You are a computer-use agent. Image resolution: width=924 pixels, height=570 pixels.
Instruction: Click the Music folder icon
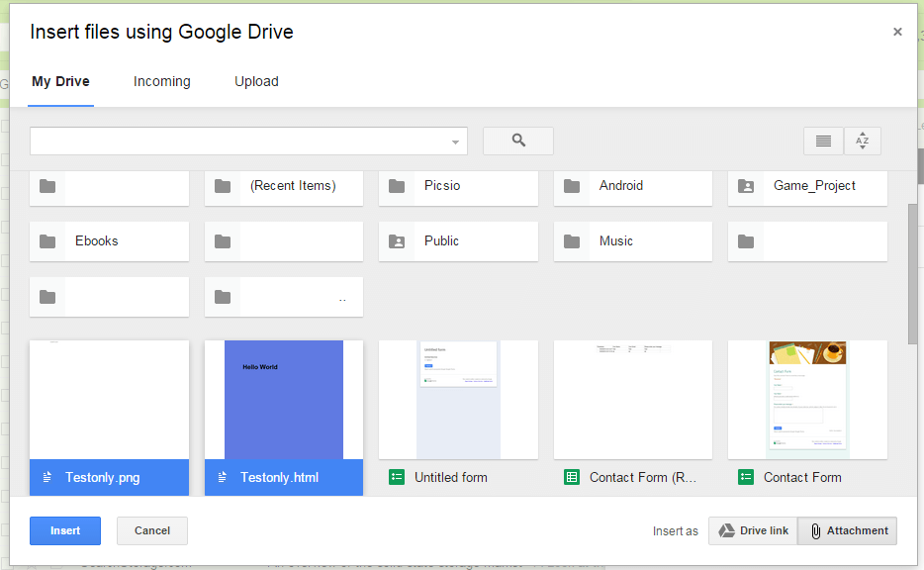(x=571, y=240)
